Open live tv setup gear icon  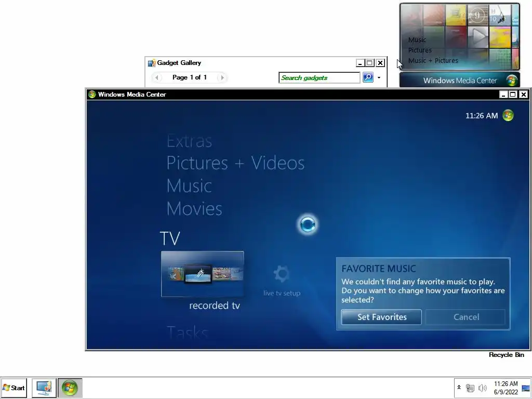(x=281, y=274)
